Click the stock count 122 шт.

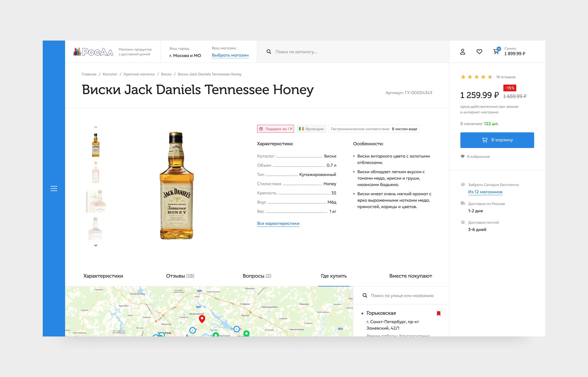pos(491,124)
